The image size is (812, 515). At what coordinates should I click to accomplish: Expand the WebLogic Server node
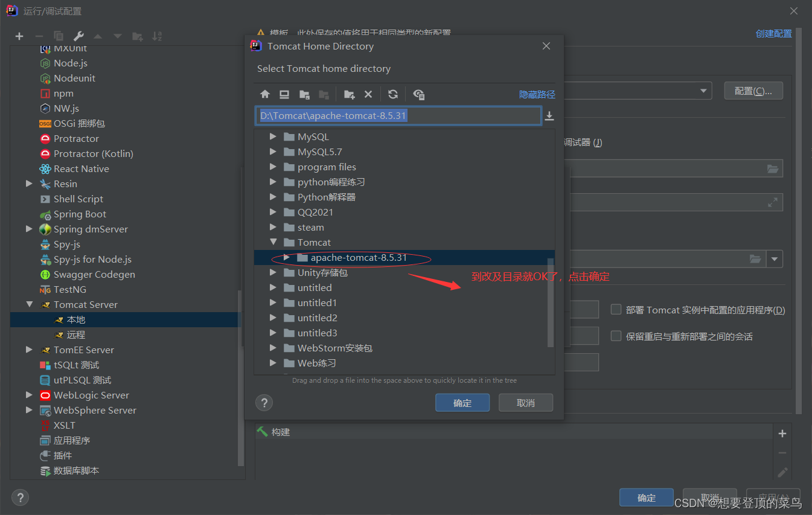[29, 395]
